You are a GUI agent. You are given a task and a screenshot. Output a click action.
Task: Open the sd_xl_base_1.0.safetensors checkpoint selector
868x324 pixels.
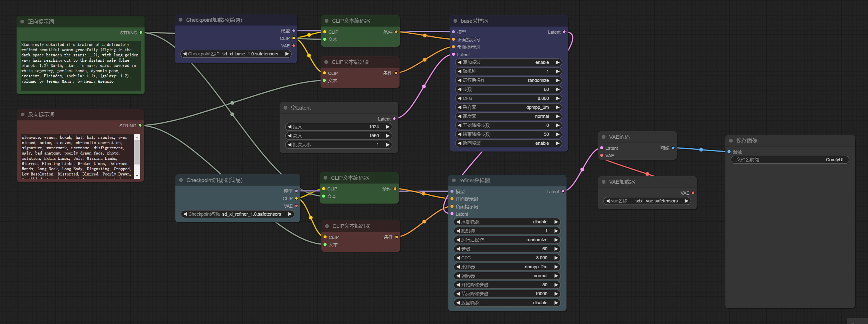pos(236,54)
